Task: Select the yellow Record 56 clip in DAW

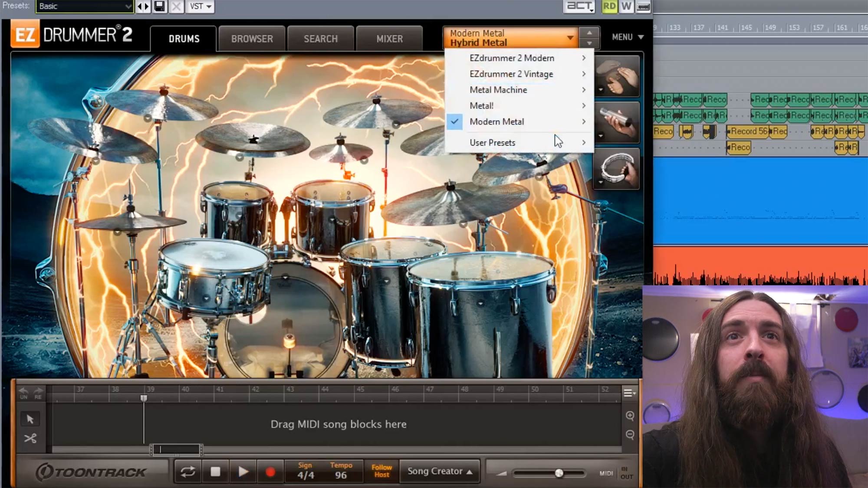Action: [x=747, y=131]
